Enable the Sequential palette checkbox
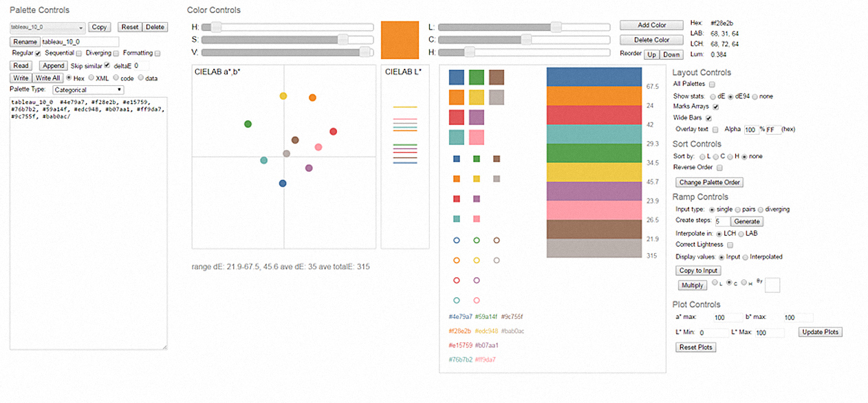This screenshot has height=403, width=868. click(x=79, y=54)
